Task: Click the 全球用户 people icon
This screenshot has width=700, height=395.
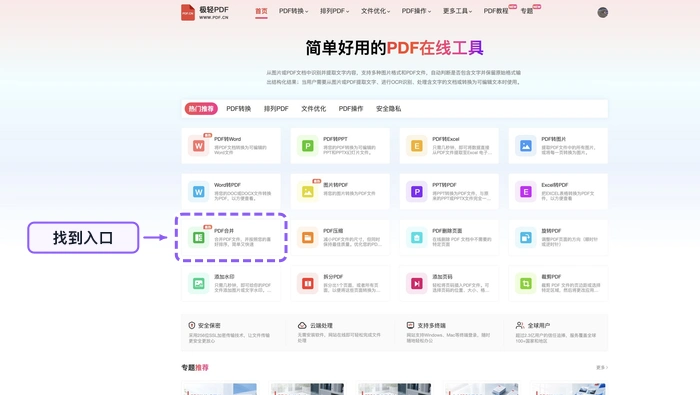Action: coord(520,325)
